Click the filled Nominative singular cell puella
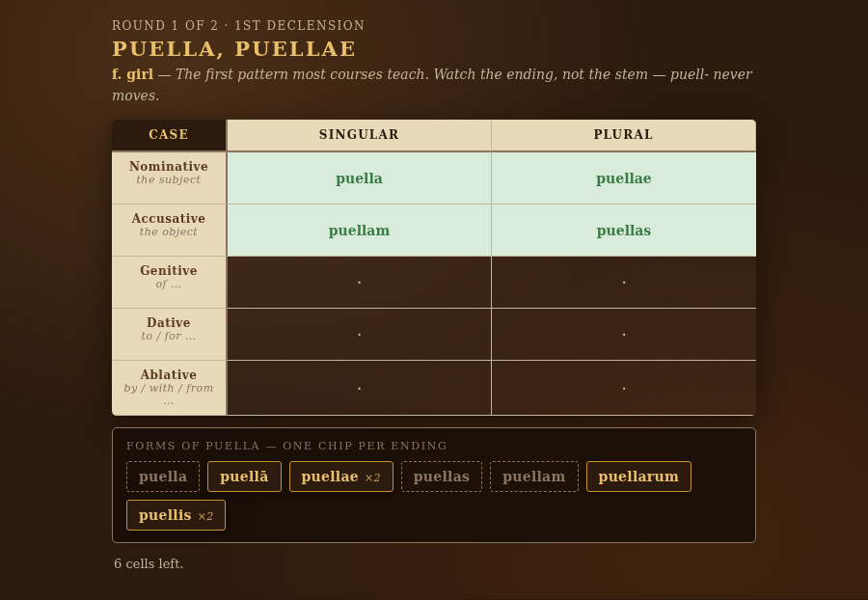Viewport: 868px width, 600px height. [x=360, y=178]
